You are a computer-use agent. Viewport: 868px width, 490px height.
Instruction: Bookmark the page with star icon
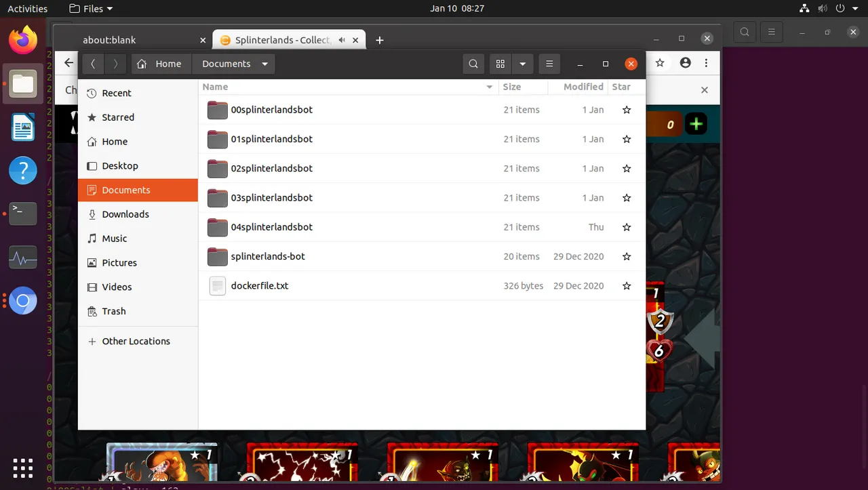click(x=660, y=62)
